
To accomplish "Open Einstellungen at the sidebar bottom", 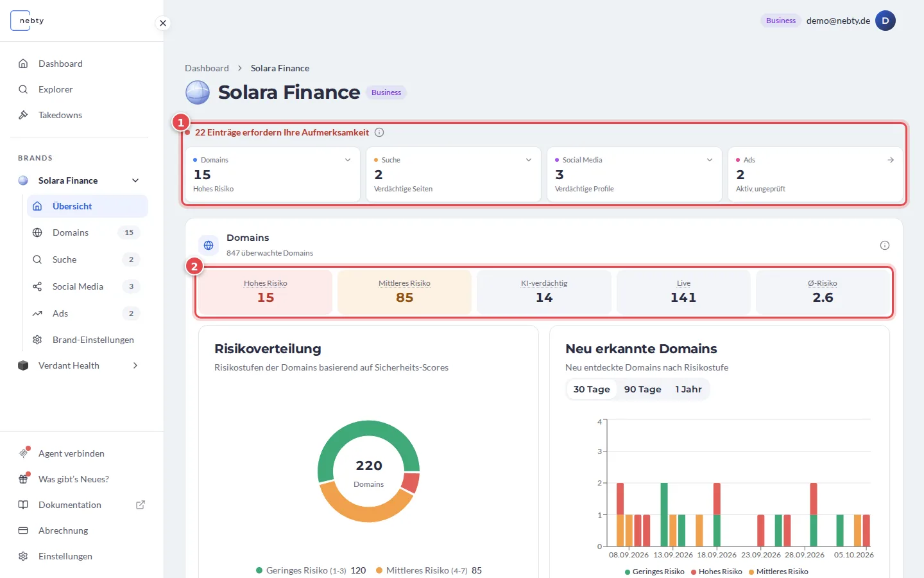I will tap(80, 556).
